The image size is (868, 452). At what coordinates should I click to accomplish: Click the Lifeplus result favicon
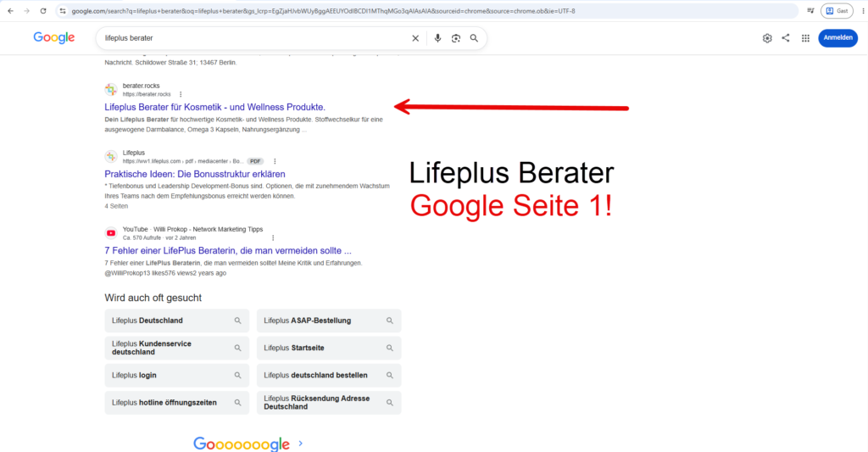click(x=111, y=157)
